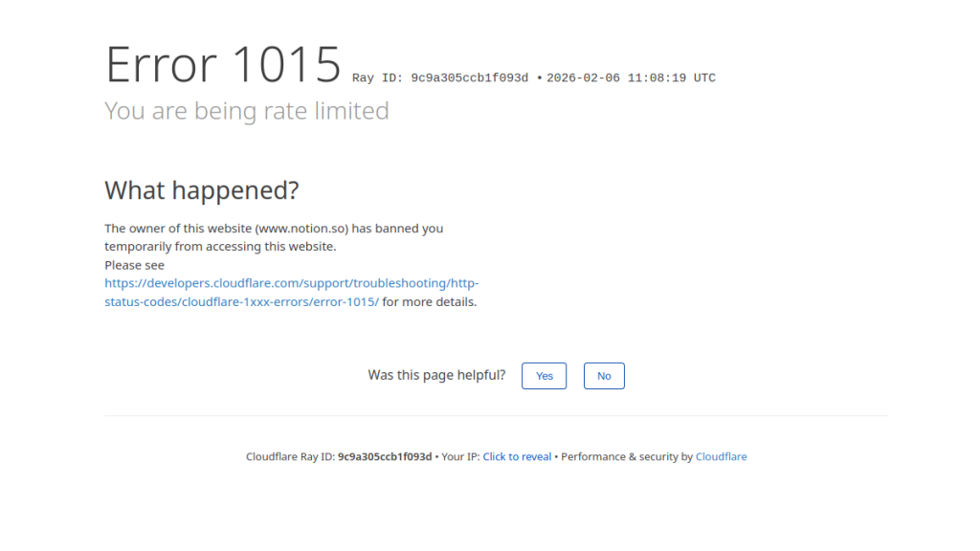980x551 pixels.
Task: Click the 'Was this page helpful?' text
Action: 436,375
